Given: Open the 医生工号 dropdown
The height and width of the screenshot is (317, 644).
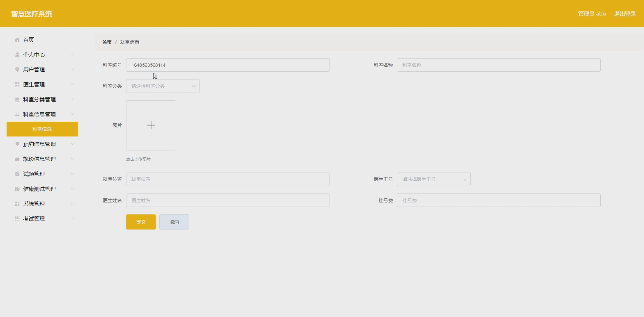Looking at the screenshot, I should [433, 179].
